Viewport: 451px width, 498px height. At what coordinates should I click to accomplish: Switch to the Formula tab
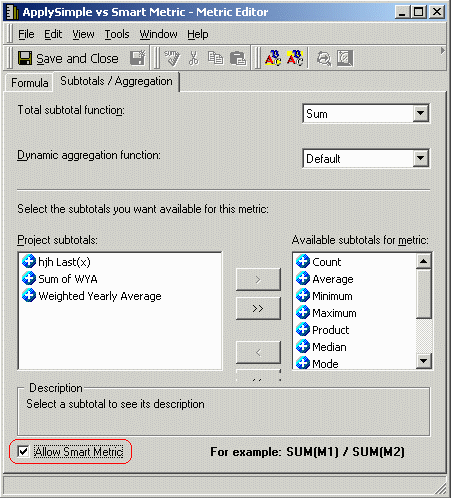(29, 82)
